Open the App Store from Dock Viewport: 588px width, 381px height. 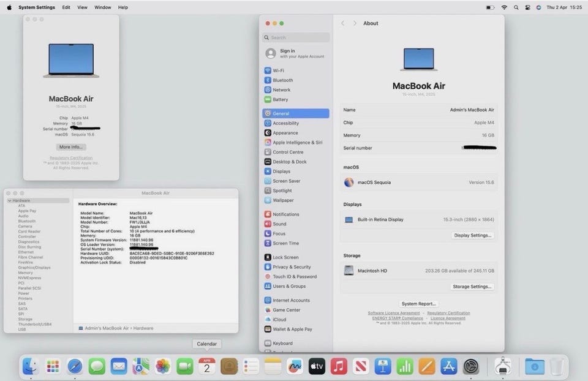(x=449, y=366)
